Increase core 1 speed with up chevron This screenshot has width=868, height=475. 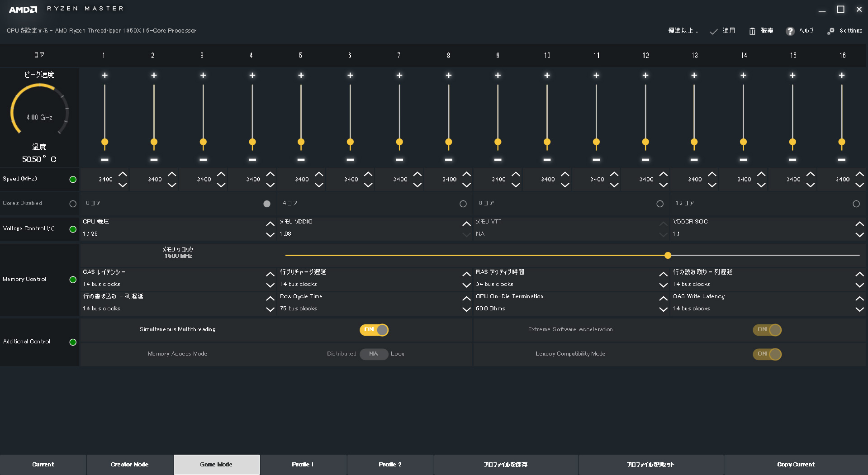(x=123, y=174)
